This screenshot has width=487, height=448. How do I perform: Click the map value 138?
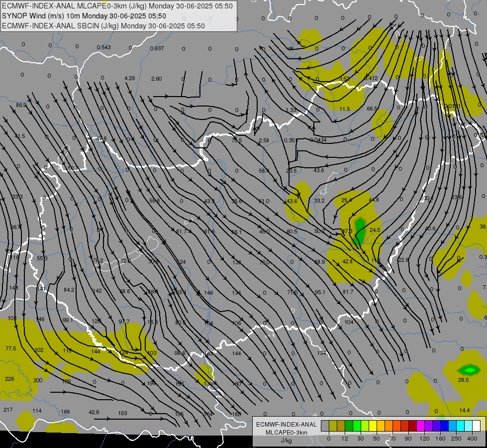tap(237, 262)
